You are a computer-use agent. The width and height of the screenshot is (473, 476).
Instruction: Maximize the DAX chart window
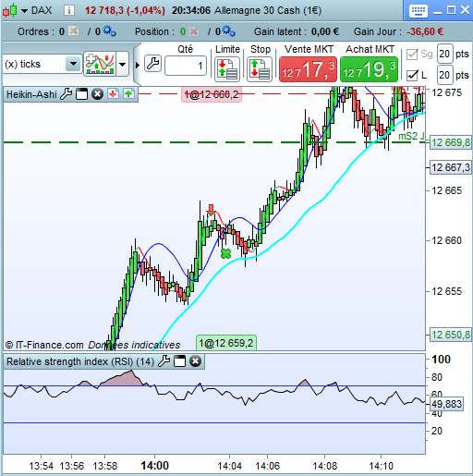point(451,10)
